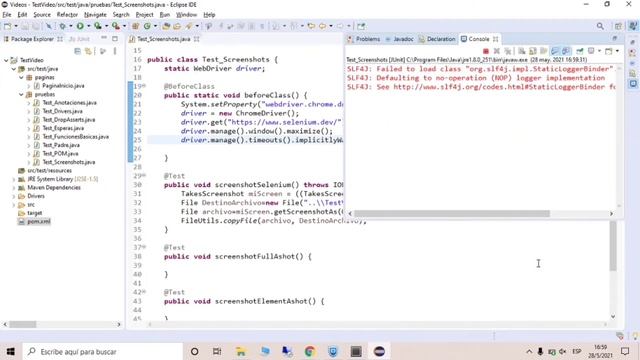
Task: Open the Windows Start menu
Action: 11,351
